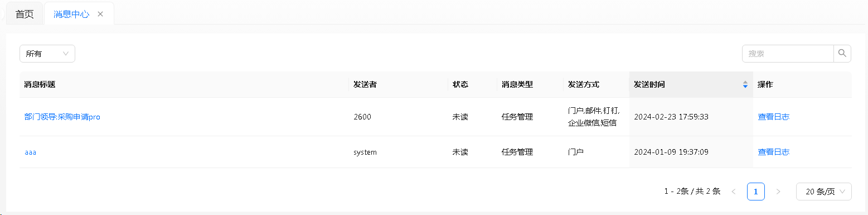Click 查看日志 in the aaa row
The width and height of the screenshot is (868, 215).
[773, 152]
